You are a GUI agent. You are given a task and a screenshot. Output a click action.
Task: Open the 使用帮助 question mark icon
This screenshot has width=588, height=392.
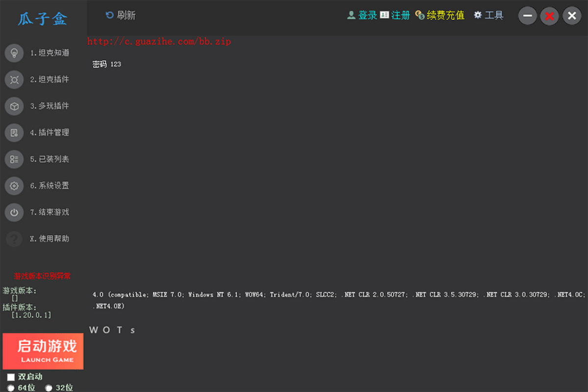pyautogui.click(x=14, y=239)
